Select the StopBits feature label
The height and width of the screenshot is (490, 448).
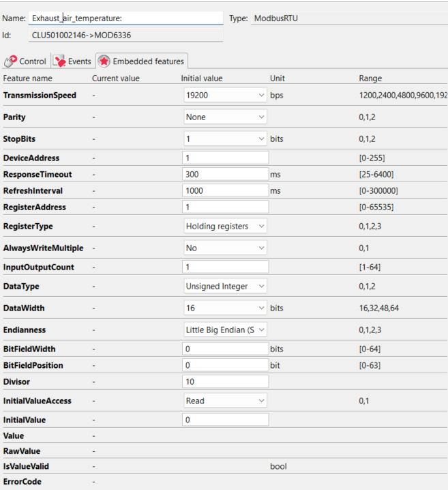coord(19,139)
